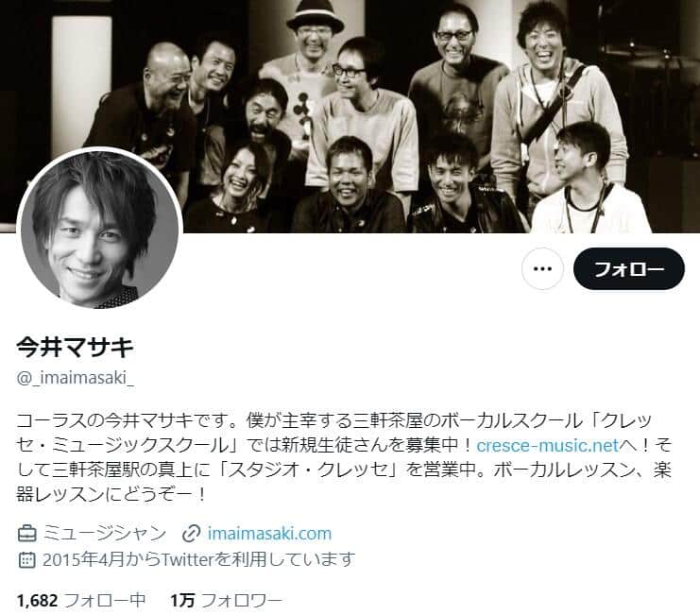Viewport: 700px width, 615px height.
Task: Click the @_imaimasaki_ username handle
Action: click(76, 378)
